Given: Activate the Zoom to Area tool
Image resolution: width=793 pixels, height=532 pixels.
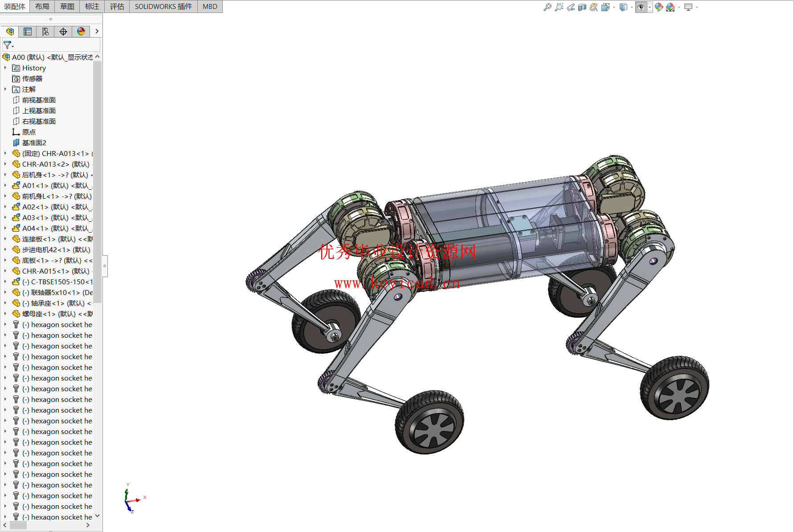Looking at the screenshot, I should (559, 7).
